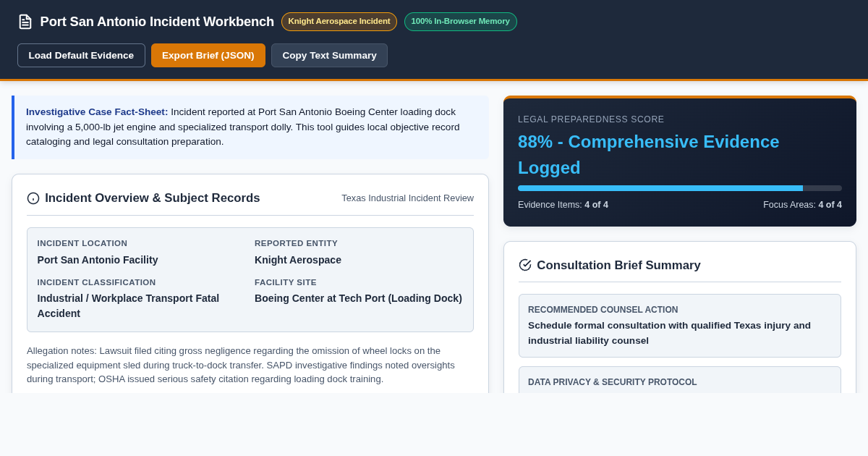The width and height of the screenshot is (868, 456).
Task: Click the Recommended Counsel Action label
Action: click(603, 310)
